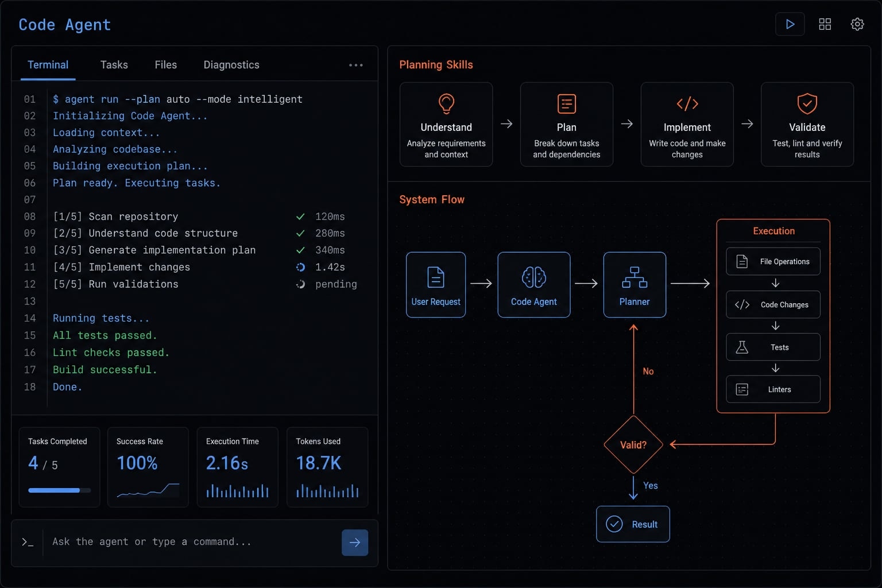Viewport: 882px width, 588px height.
Task: Click pending spinner on Run validations row
Action: (300, 284)
